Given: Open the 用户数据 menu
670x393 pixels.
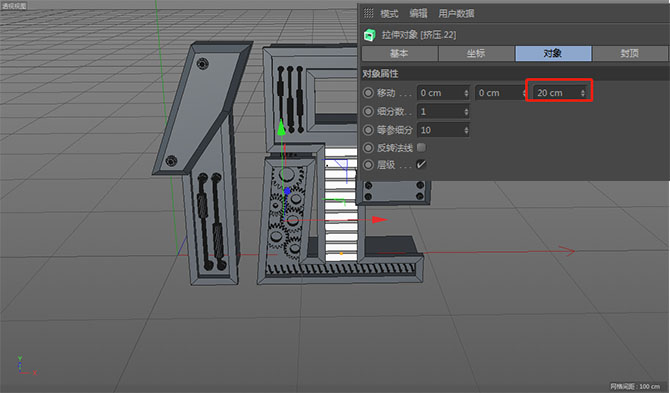Looking at the screenshot, I should click(x=456, y=14).
